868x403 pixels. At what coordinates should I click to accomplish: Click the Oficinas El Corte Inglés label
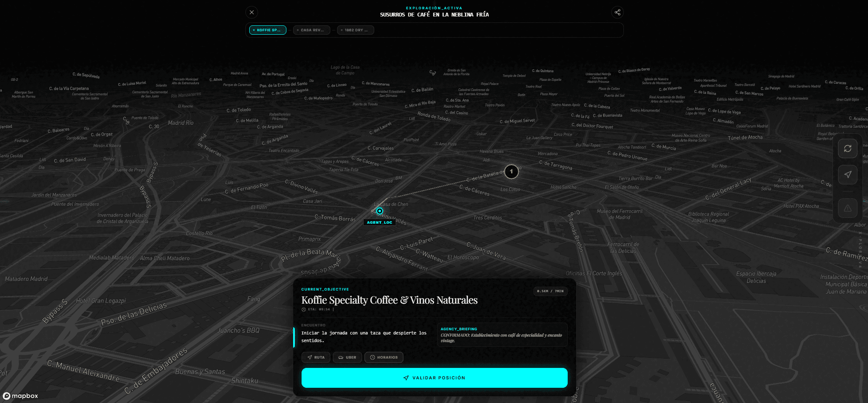594,273
